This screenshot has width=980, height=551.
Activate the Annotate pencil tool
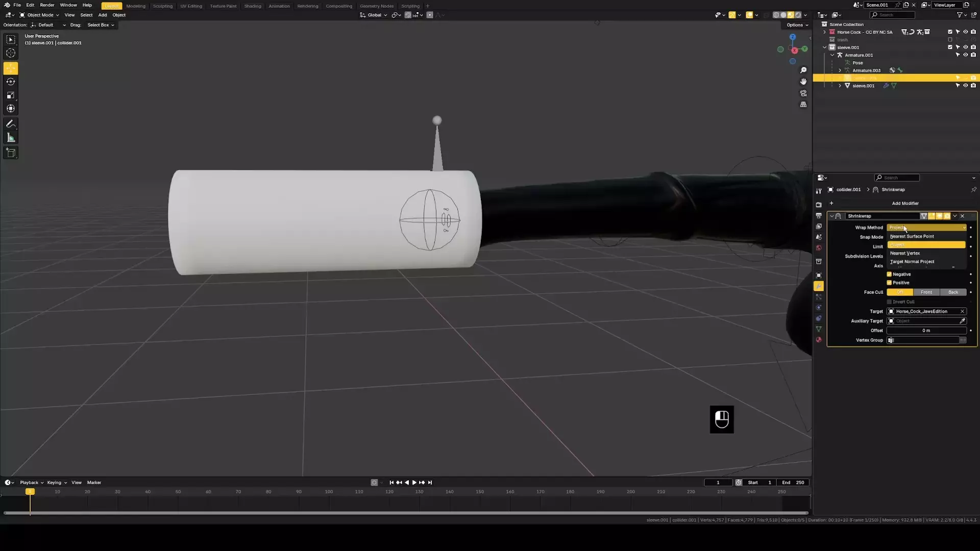pyautogui.click(x=11, y=124)
